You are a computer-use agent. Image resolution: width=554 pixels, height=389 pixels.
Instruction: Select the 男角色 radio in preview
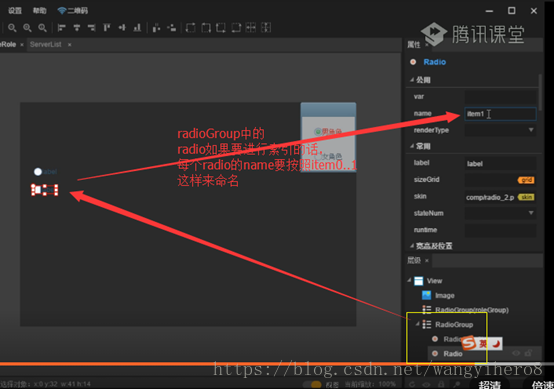[x=328, y=132]
